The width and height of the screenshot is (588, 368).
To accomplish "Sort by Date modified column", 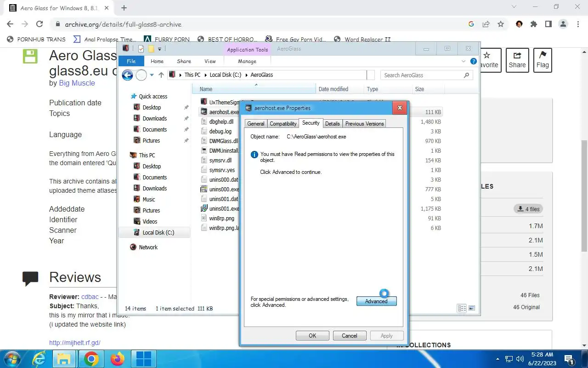I will [340, 89].
